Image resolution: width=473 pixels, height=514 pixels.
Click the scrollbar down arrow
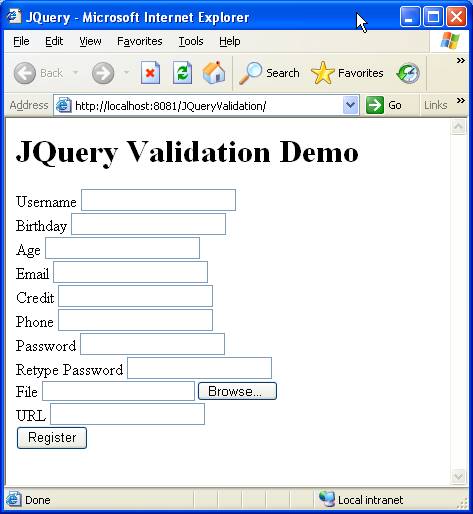(x=458, y=476)
